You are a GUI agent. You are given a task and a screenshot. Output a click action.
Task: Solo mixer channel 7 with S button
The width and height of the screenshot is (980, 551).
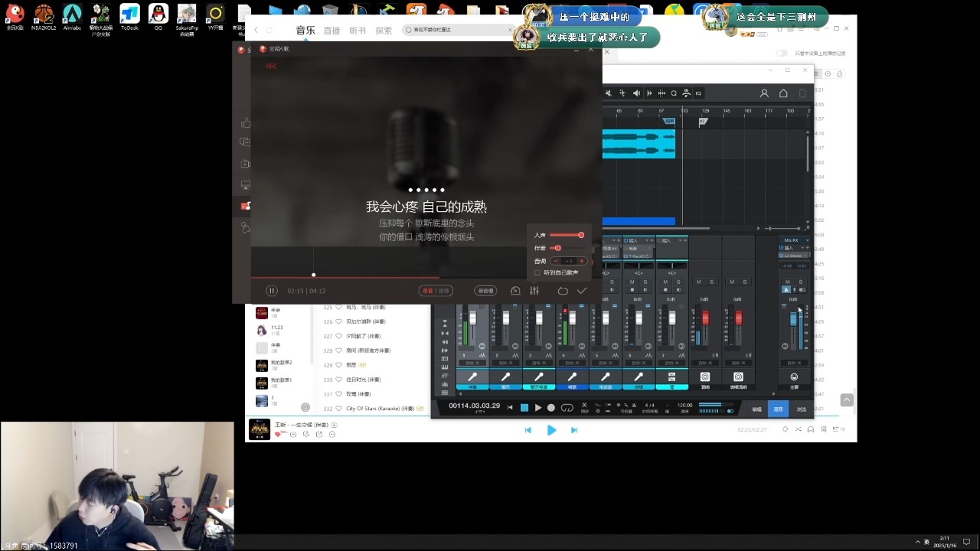point(678,282)
